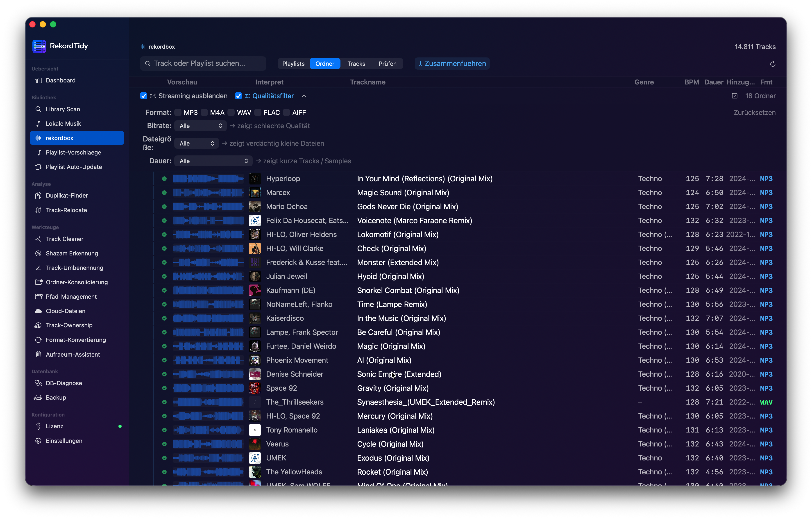Toggle the Streaming ausblenden checkbox
Screen dimensions: 812x519
pyautogui.click(x=144, y=96)
